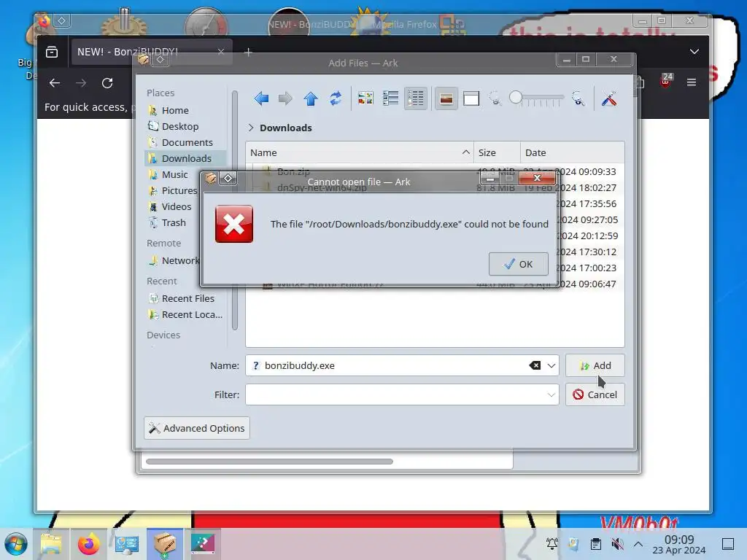
Task: Click the zoom in magnifier icon
Action: (578, 98)
